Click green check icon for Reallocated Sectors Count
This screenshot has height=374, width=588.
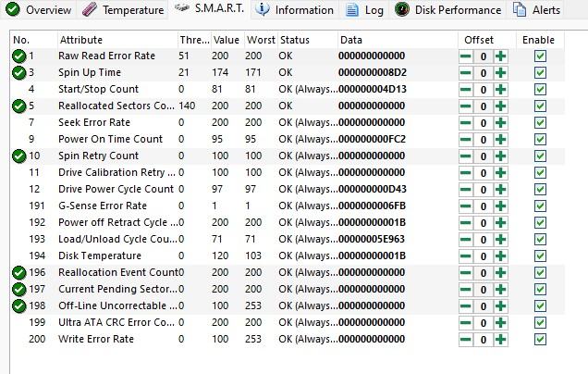click(x=18, y=106)
